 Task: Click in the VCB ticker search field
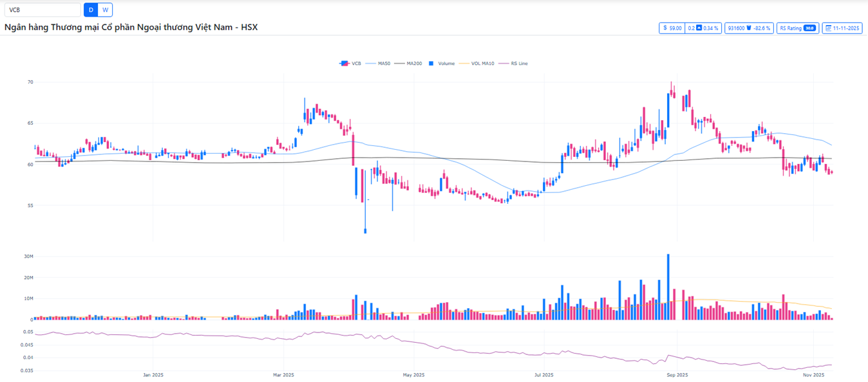[x=41, y=10]
